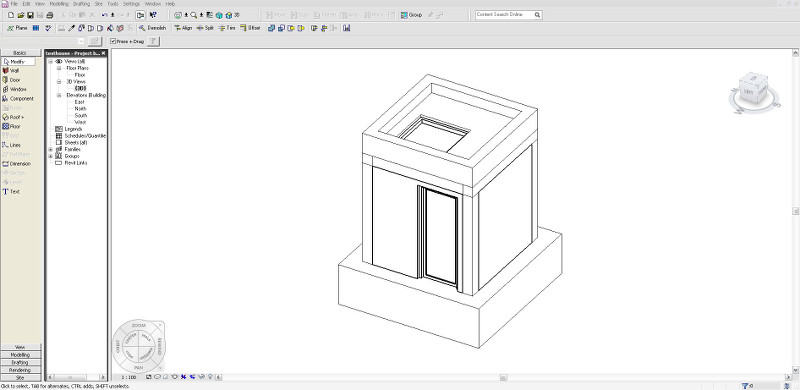The width and height of the screenshot is (800, 390).
Task: Open the Site design bar tab
Action: click(20, 378)
